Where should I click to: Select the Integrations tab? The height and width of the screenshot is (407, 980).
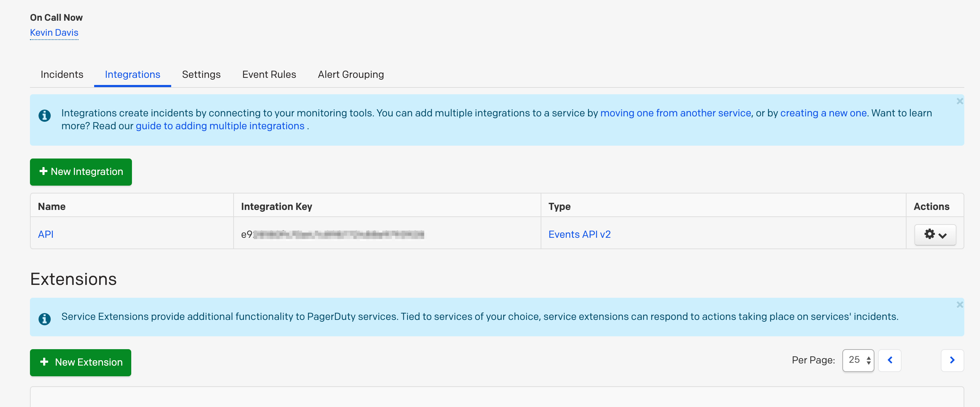(132, 75)
